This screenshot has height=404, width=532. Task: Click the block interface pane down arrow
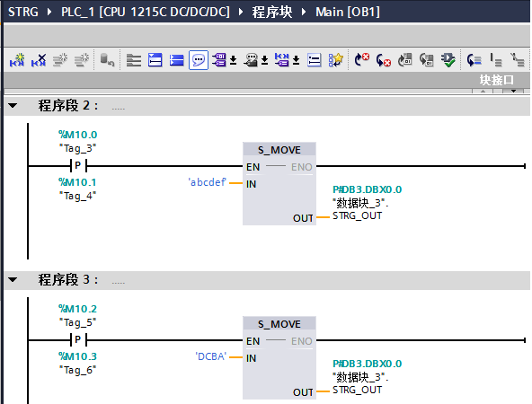pos(513,91)
